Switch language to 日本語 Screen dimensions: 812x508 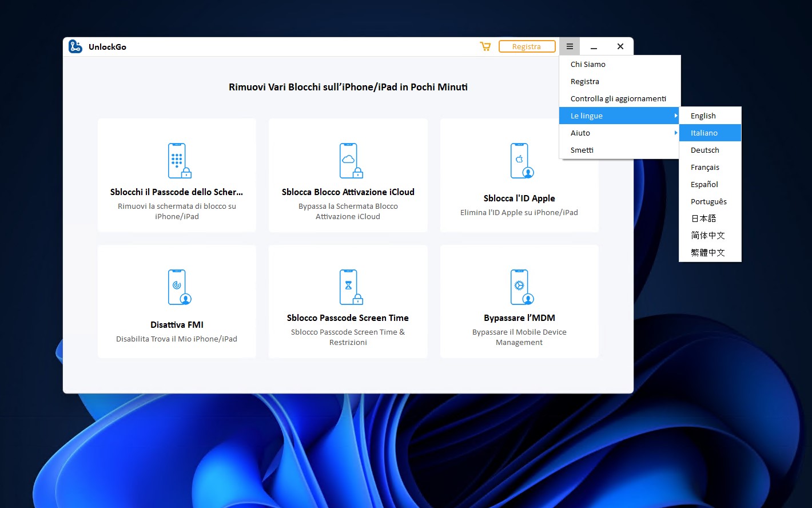710,219
